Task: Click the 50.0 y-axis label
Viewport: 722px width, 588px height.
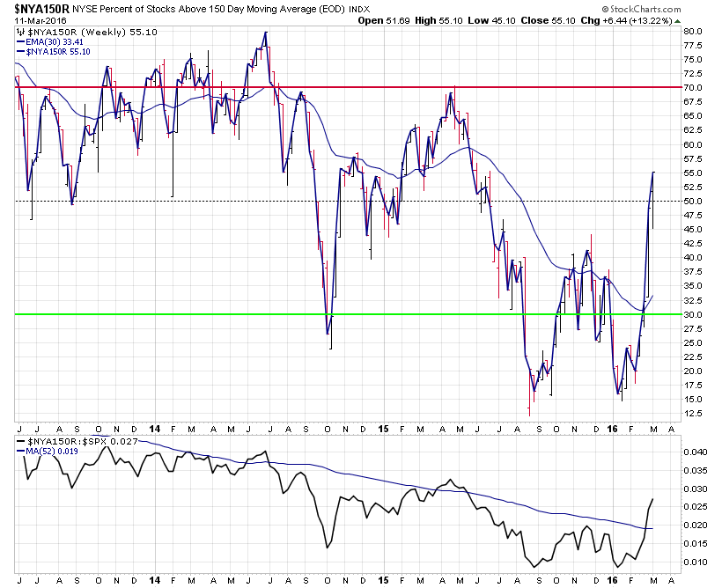Action: pos(693,202)
